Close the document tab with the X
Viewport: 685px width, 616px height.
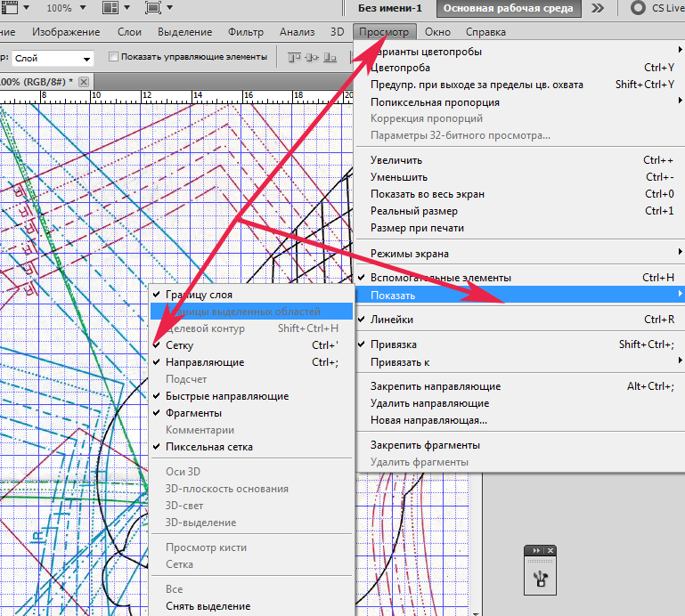pos(84,82)
